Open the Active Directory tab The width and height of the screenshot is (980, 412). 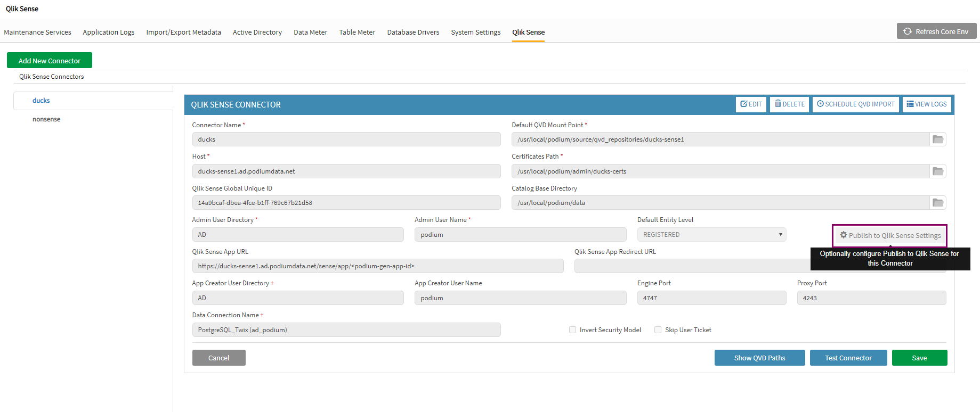pos(257,32)
